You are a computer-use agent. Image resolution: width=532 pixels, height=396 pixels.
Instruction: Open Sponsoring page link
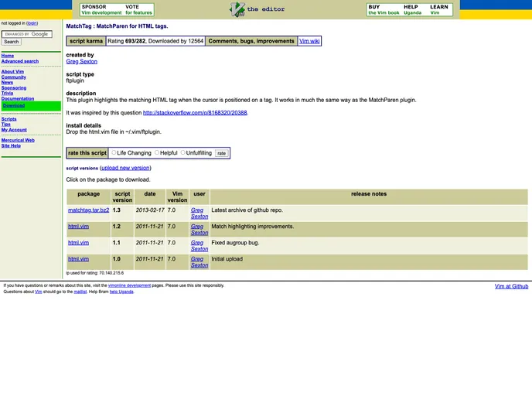14,88
